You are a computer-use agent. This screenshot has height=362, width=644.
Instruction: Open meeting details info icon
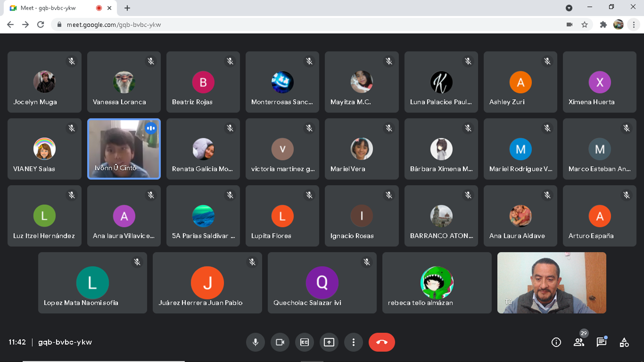(556, 342)
